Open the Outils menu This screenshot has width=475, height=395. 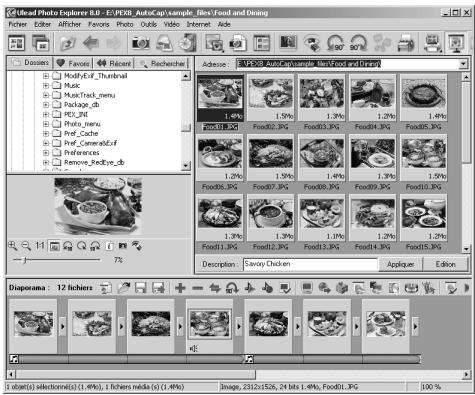click(x=149, y=24)
